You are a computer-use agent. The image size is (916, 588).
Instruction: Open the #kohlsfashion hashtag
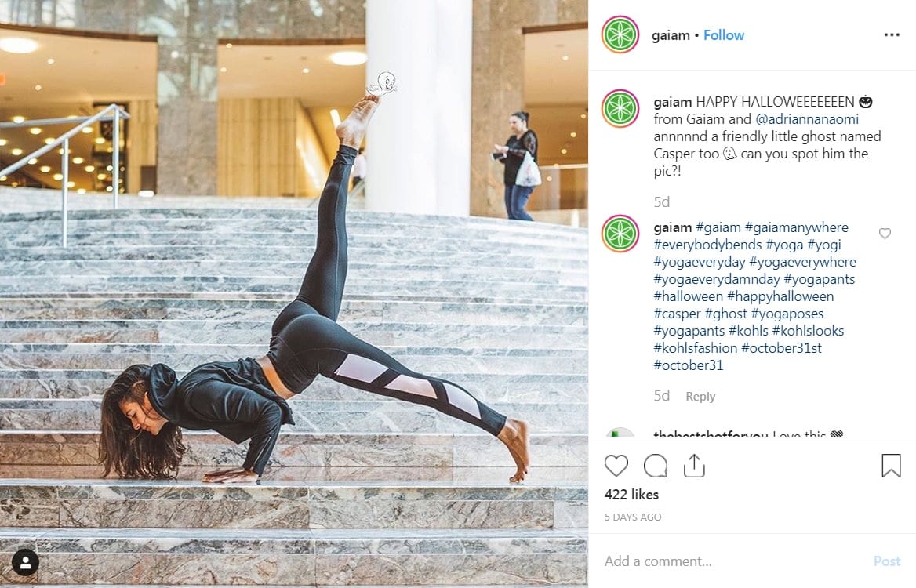[x=695, y=348]
